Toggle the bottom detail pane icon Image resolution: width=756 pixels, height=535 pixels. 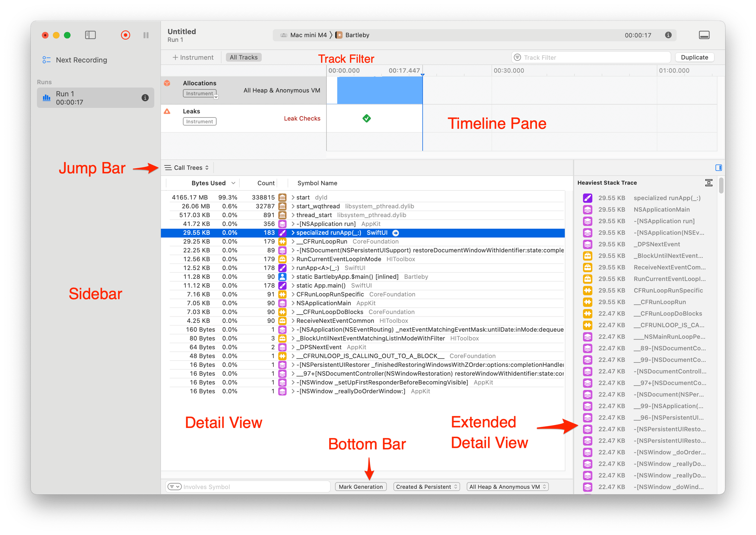point(704,35)
